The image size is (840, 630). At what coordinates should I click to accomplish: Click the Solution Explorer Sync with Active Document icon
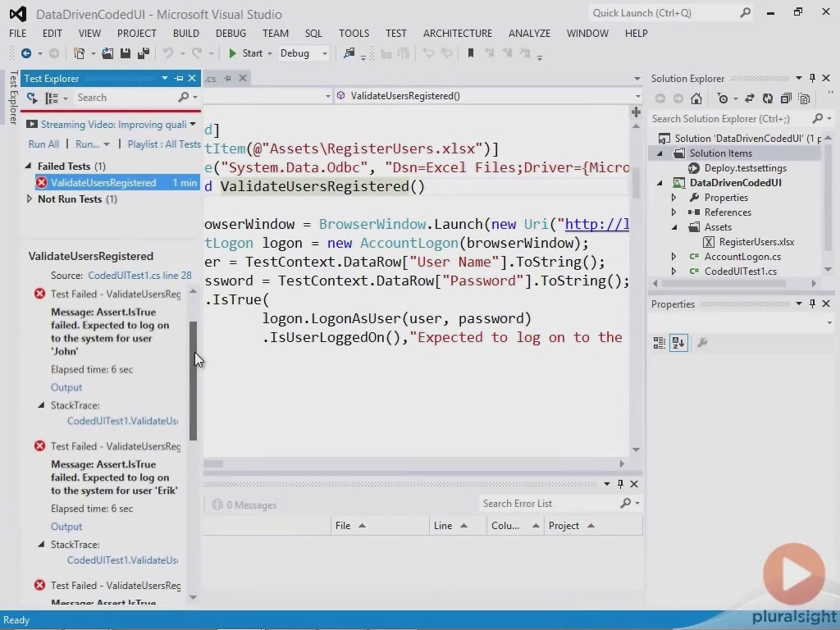pyautogui.click(x=750, y=98)
